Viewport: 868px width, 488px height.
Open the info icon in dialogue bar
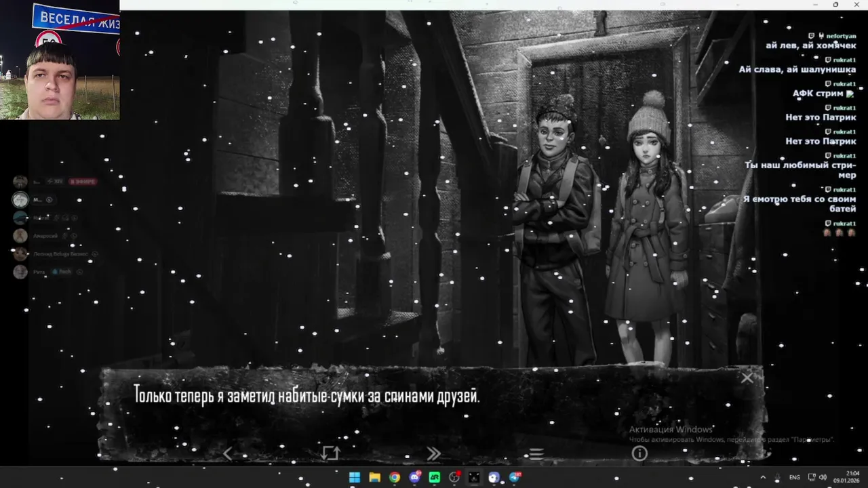[639, 453]
